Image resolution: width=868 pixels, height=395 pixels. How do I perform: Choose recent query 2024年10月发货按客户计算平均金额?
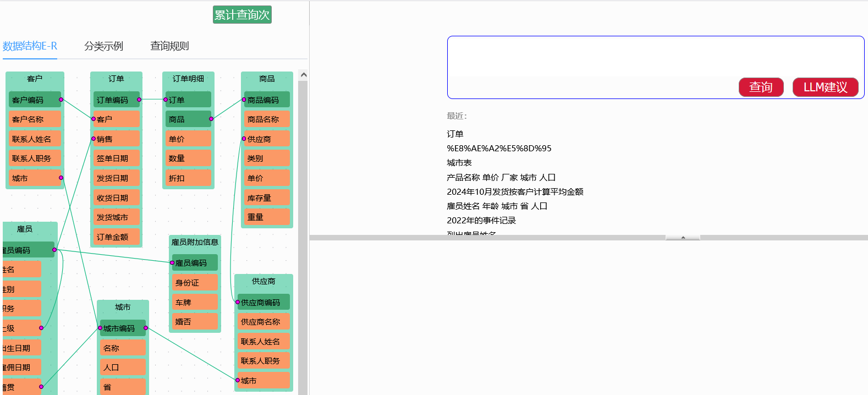[x=515, y=192]
